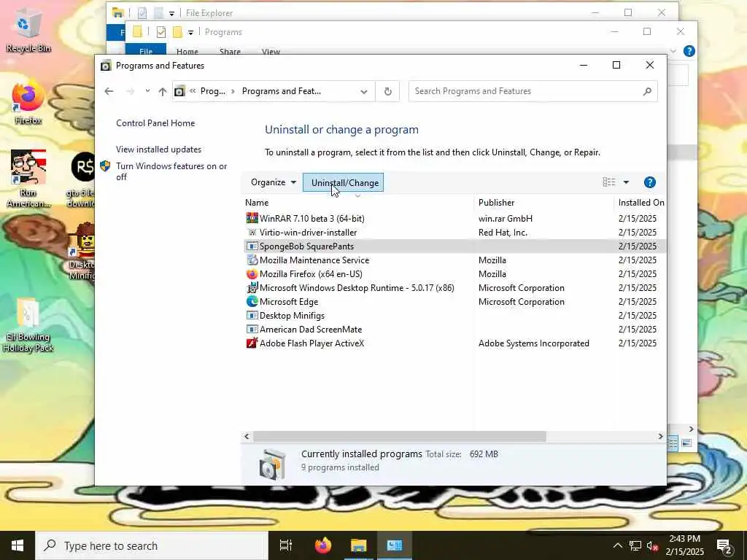This screenshot has width=747, height=560.
Task: Open Firefox from the taskbar
Action: [x=323, y=545]
